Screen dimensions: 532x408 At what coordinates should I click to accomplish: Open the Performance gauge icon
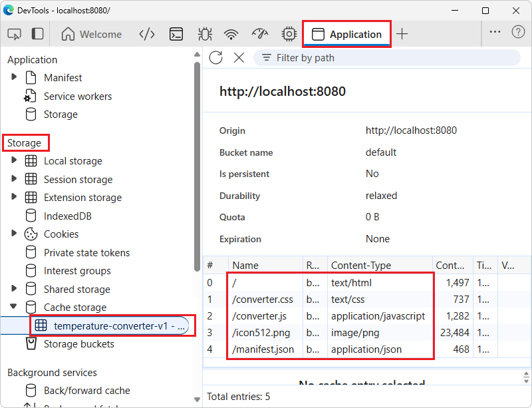tap(259, 33)
